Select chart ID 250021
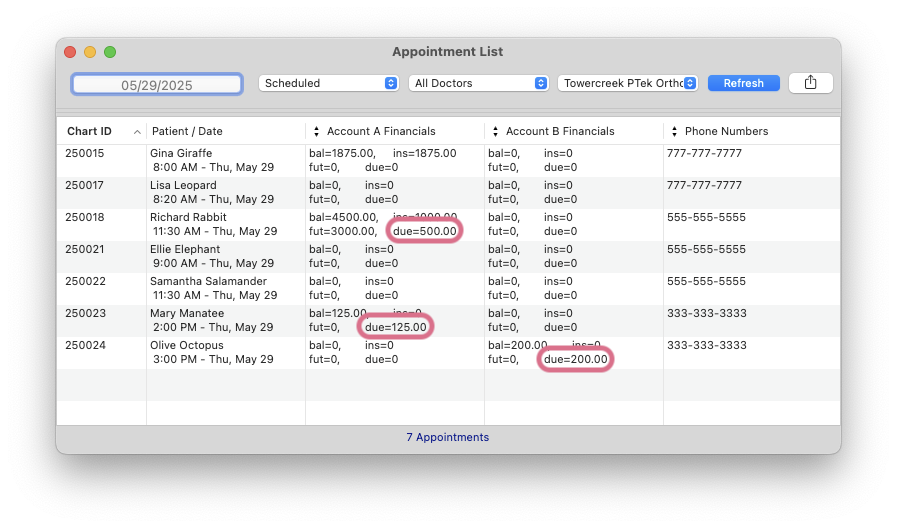 pos(85,249)
